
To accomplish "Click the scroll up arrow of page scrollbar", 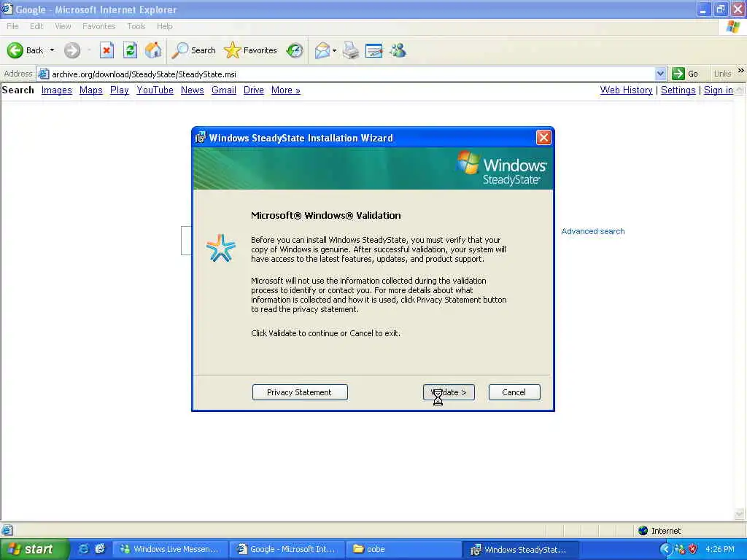I will tap(740, 90).
